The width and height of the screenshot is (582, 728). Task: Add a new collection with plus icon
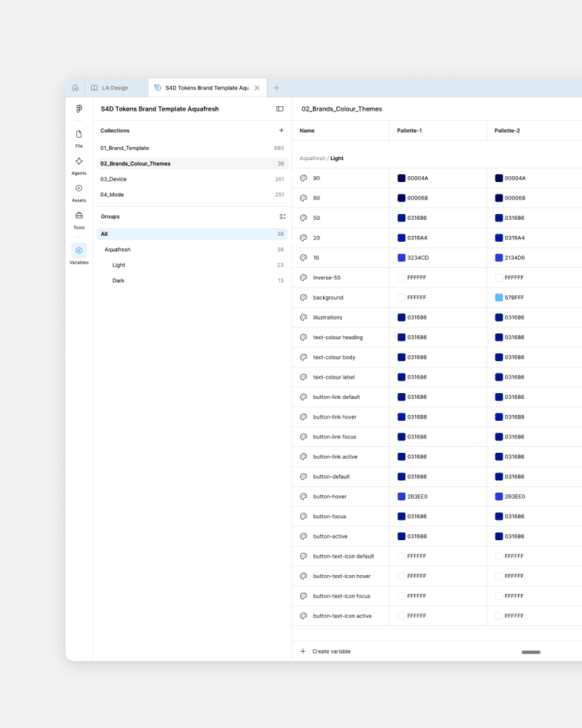coord(282,130)
